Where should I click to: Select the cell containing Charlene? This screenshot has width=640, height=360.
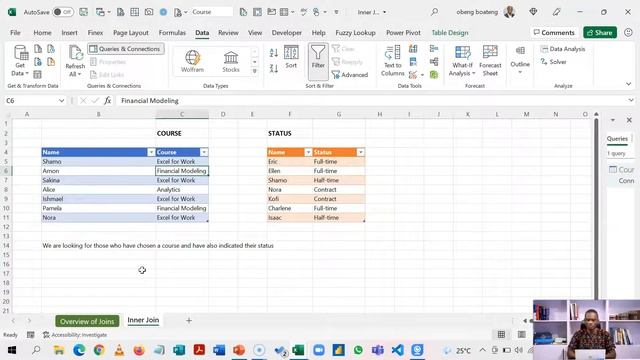point(290,209)
